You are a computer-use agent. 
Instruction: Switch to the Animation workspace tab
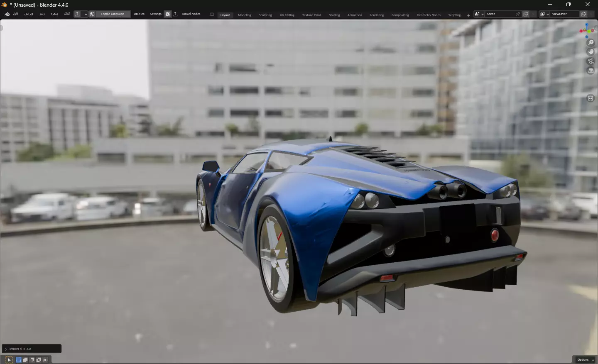point(355,15)
